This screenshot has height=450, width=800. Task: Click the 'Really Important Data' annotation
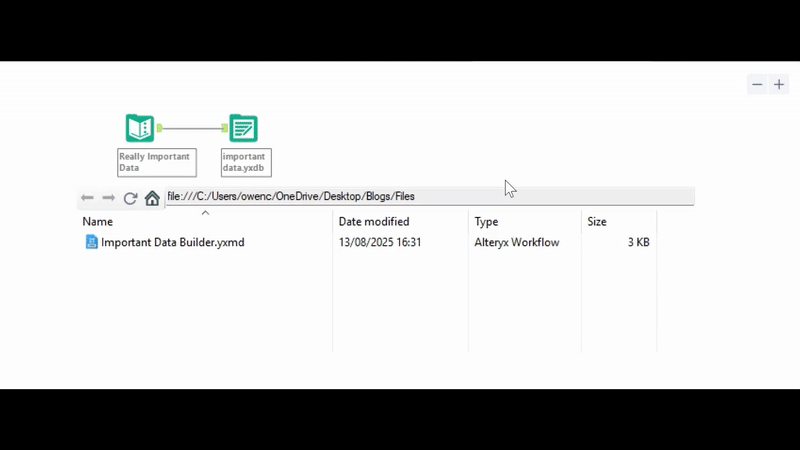click(x=157, y=162)
